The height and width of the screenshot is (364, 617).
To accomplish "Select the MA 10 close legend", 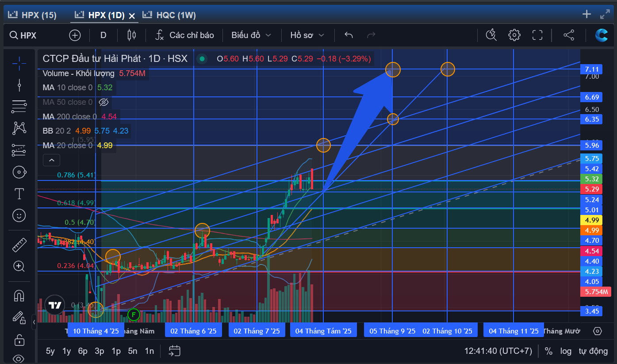I will (68, 88).
